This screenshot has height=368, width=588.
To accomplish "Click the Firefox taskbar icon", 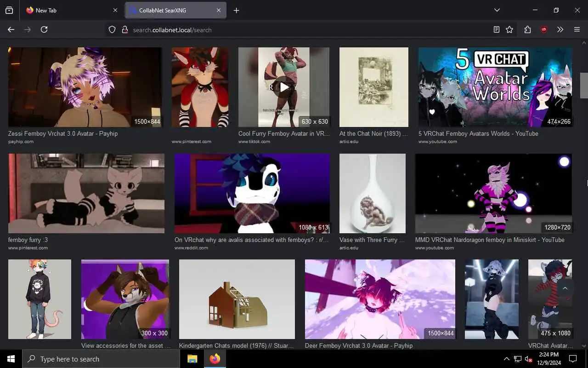I will click(215, 359).
